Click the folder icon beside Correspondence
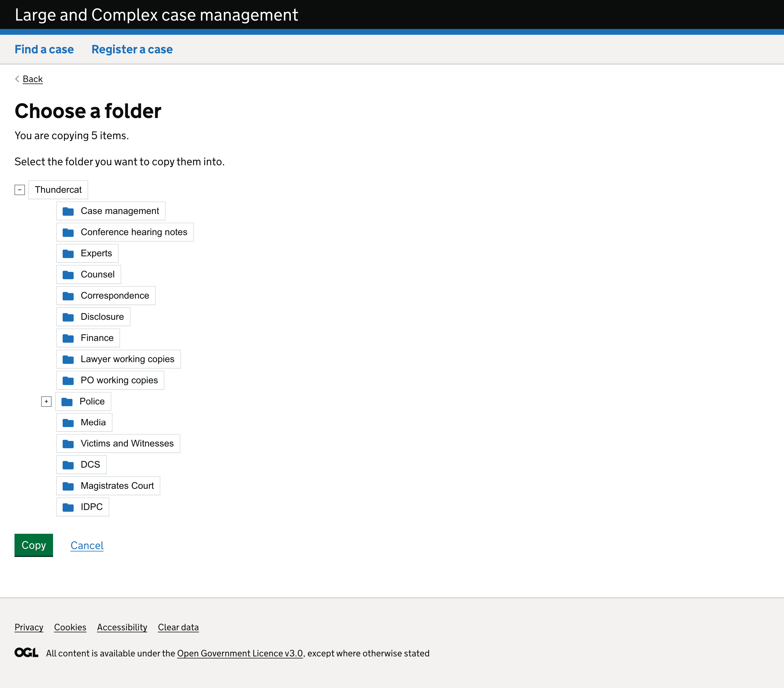This screenshot has height=688, width=784. (x=68, y=296)
